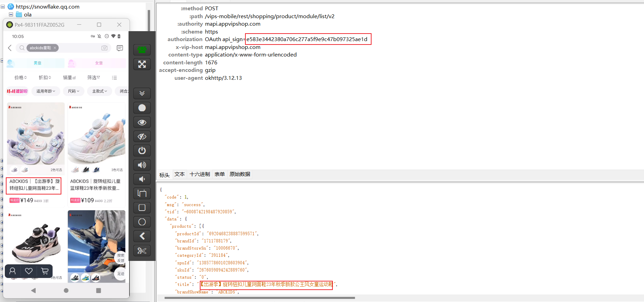Click the JSON title value 出游季 旋转纽扣儿童网面鞋
This screenshot has width=644, height=302.
point(267,284)
